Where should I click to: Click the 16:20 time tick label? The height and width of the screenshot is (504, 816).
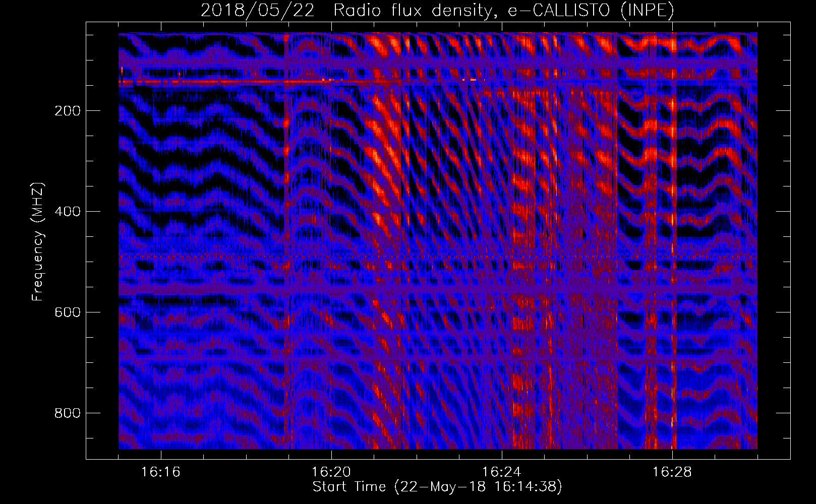click(331, 472)
